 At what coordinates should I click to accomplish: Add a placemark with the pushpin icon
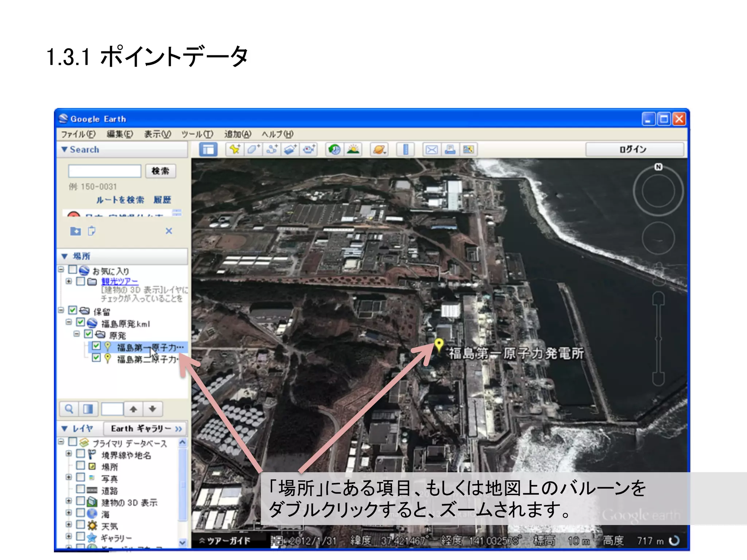pyautogui.click(x=235, y=149)
